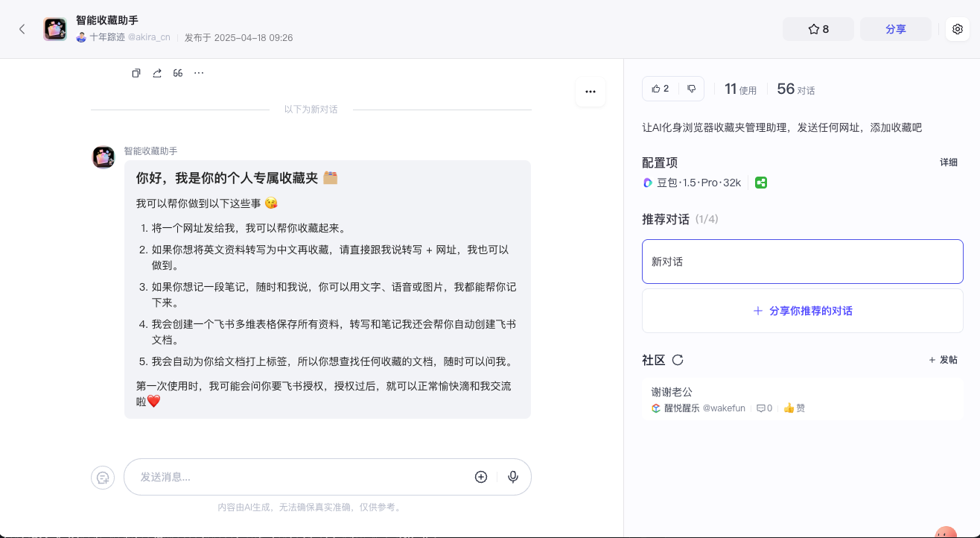This screenshot has width=980, height=538.
Task: Star the bot with 8 favorites
Action: click(818, 29)
